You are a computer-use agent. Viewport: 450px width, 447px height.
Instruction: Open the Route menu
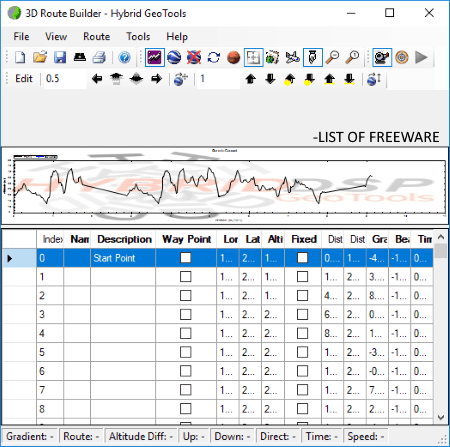[x=97, y=36]
